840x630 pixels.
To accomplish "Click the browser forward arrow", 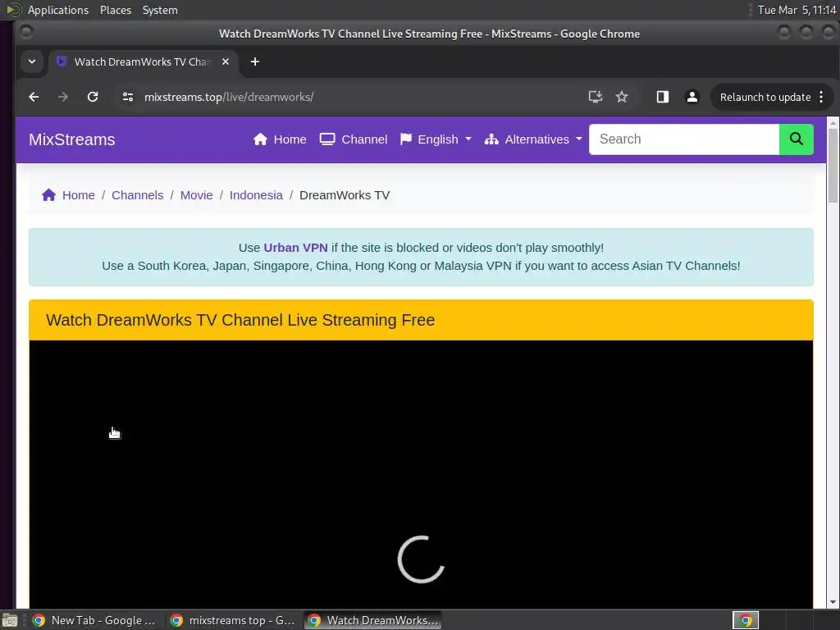I will pyautogui.click(x=62, y=97).
